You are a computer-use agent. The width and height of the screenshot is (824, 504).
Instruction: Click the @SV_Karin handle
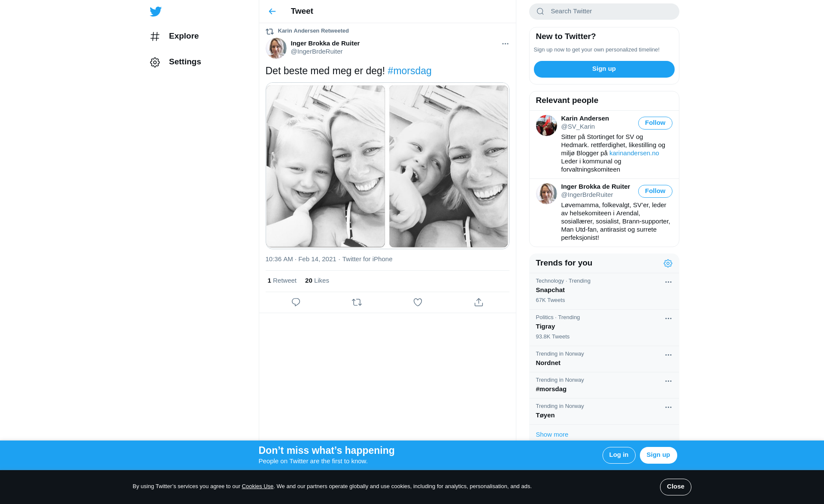578,127
